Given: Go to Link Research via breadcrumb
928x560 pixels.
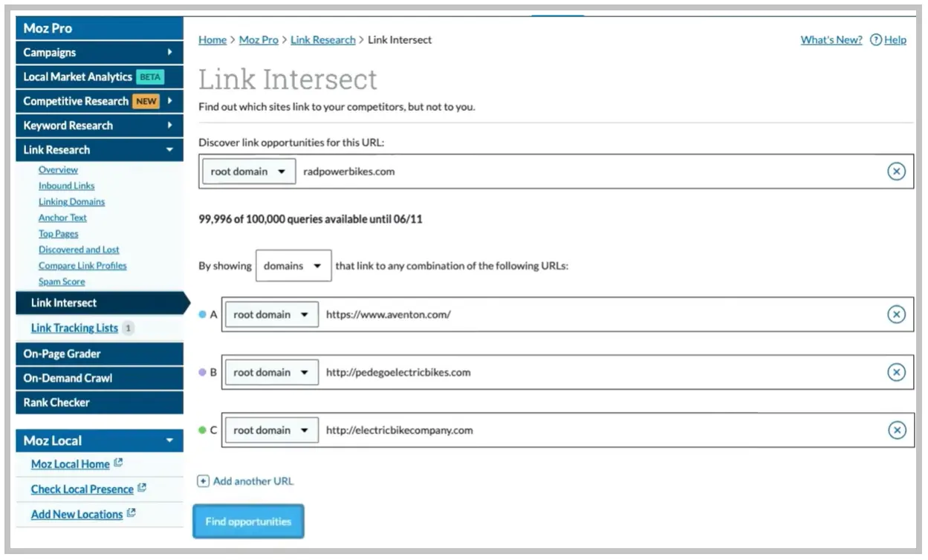Looking at the screenshot, I should click(x=323, y=40).
